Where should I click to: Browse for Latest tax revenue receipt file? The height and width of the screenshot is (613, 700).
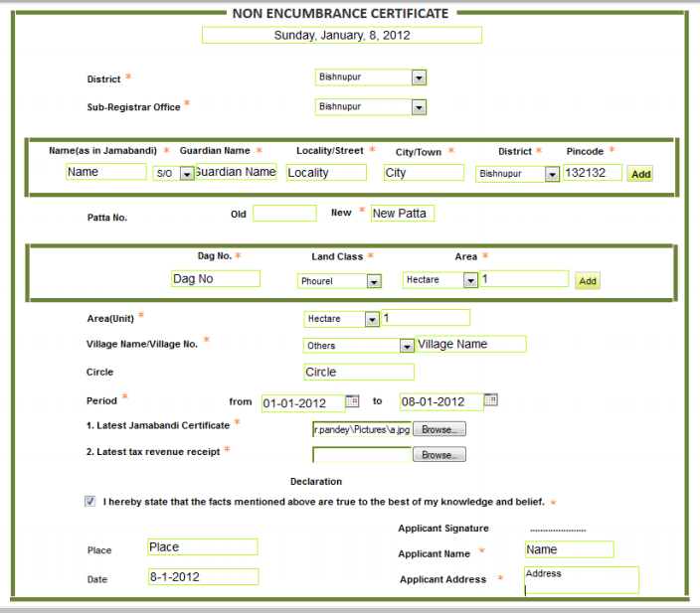coord(439,455)
